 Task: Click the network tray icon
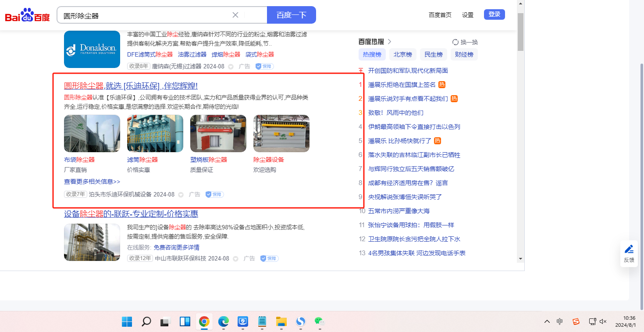pyautogui.click(x=592, y=321)
